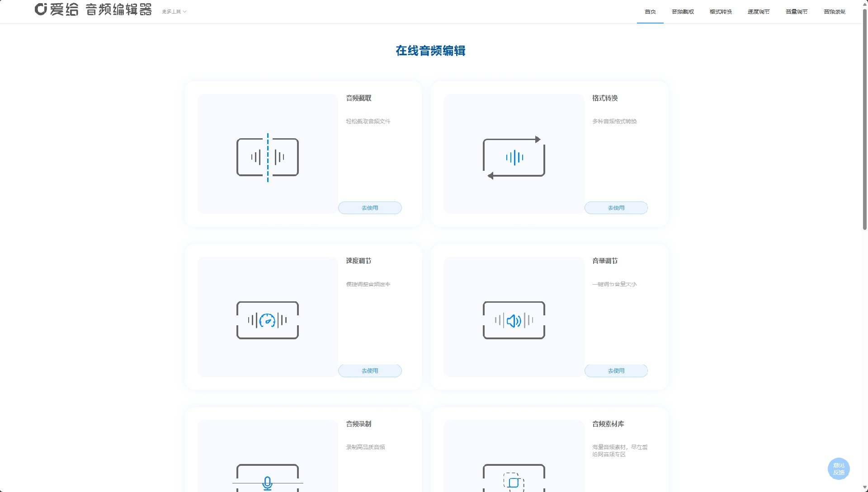Click the 在线音频编辑 page title
Viewport: 868px width, 492px height.
[x=430, y=51]
